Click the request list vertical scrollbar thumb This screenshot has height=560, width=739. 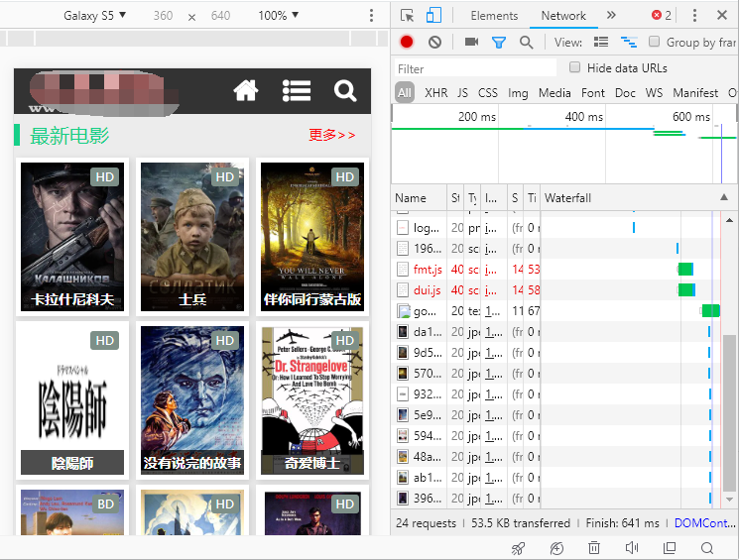coord(729,412)
